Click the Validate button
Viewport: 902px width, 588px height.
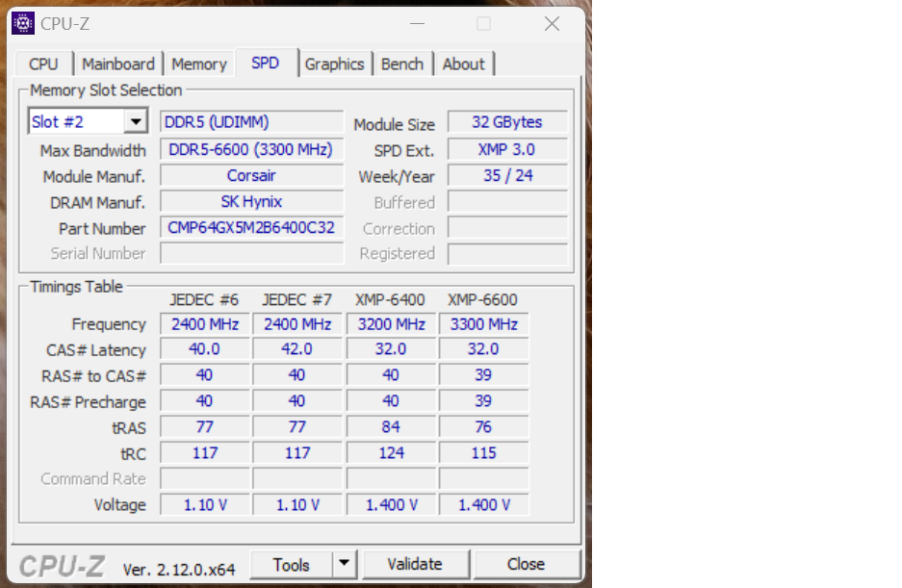[x=415, y=564]
